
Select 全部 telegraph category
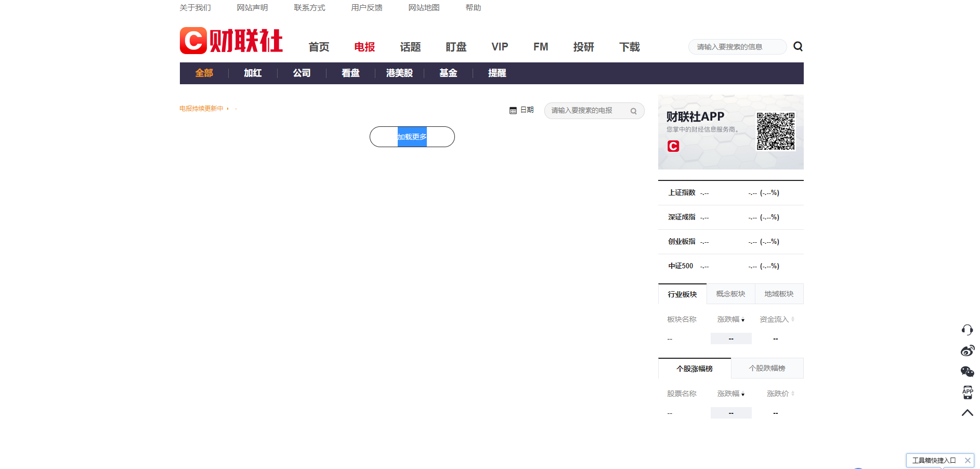point(204,73)
